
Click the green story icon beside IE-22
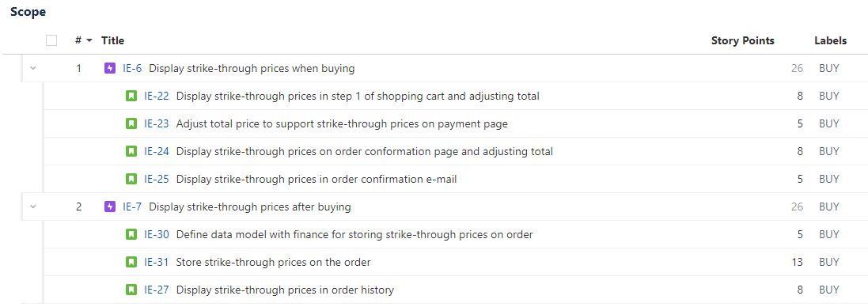pyautogui.click(x=131, y=97)
